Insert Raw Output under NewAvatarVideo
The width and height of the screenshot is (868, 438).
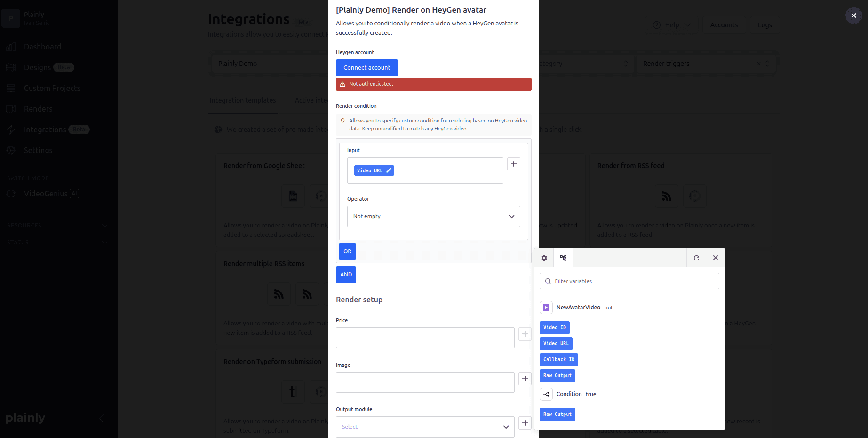click(x=557, y=376)
